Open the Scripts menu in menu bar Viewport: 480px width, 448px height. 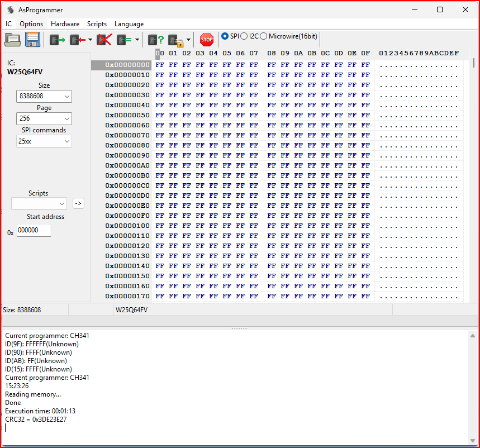tap(97, 24)
